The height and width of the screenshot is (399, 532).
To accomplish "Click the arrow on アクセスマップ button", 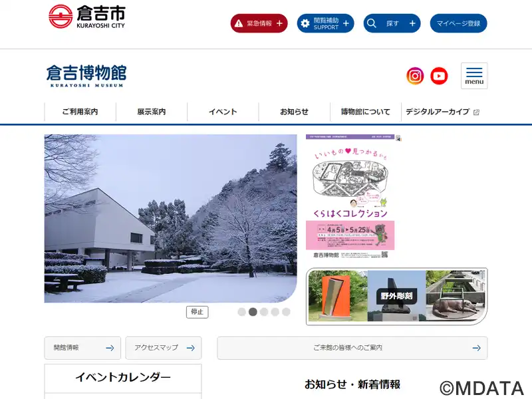I will point(191,348).
